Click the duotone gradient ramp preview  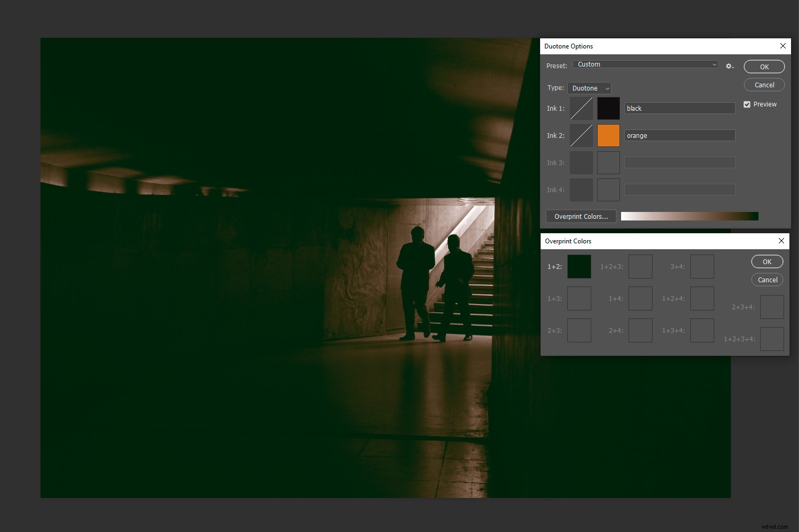point(689,216)
